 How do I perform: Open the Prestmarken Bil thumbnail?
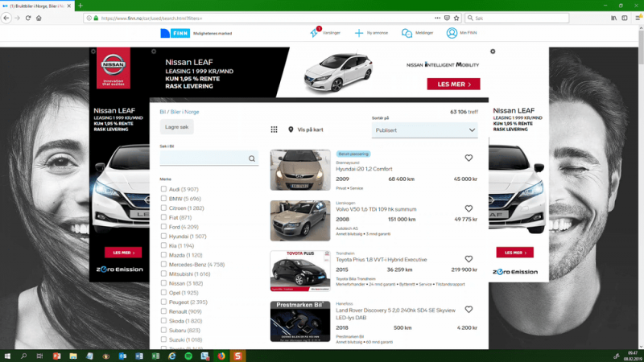click(x=300, y=321)
